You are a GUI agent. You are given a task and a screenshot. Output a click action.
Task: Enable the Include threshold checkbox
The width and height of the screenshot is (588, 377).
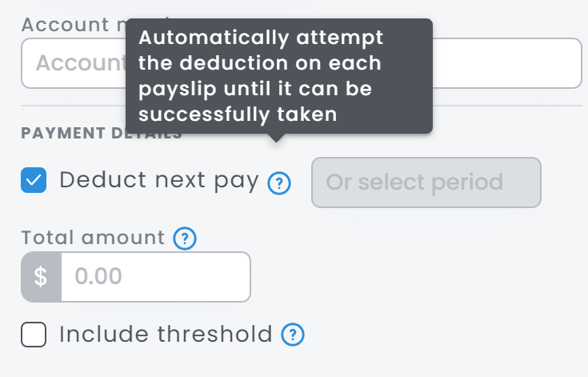(x=34, y=335)
